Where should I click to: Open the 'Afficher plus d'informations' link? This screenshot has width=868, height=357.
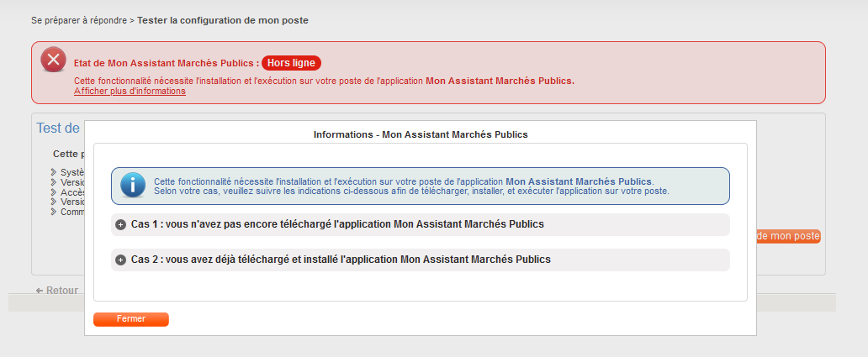130,92
